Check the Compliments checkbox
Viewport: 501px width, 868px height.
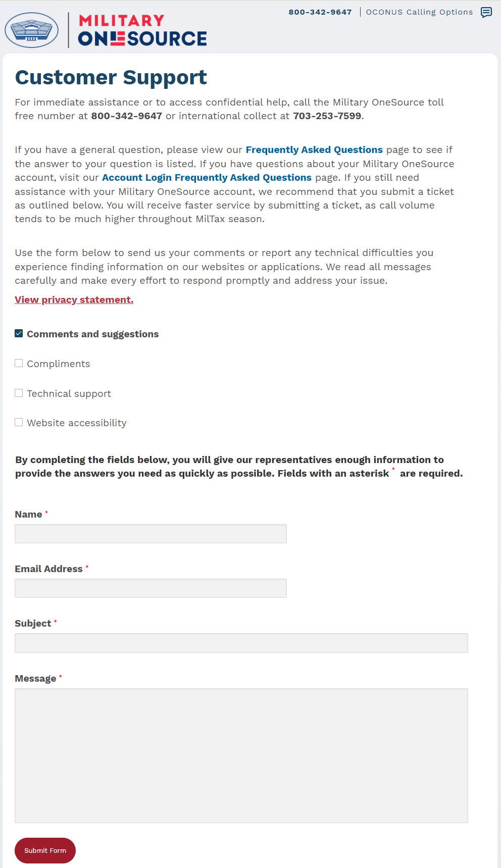19,363
